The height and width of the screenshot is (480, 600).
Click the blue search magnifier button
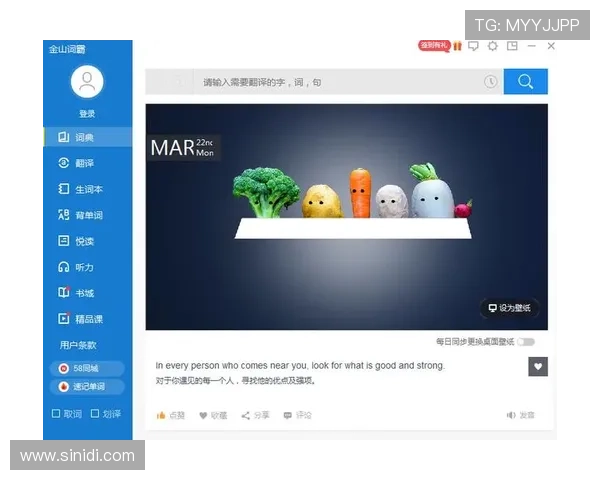(x=525, y=82)
